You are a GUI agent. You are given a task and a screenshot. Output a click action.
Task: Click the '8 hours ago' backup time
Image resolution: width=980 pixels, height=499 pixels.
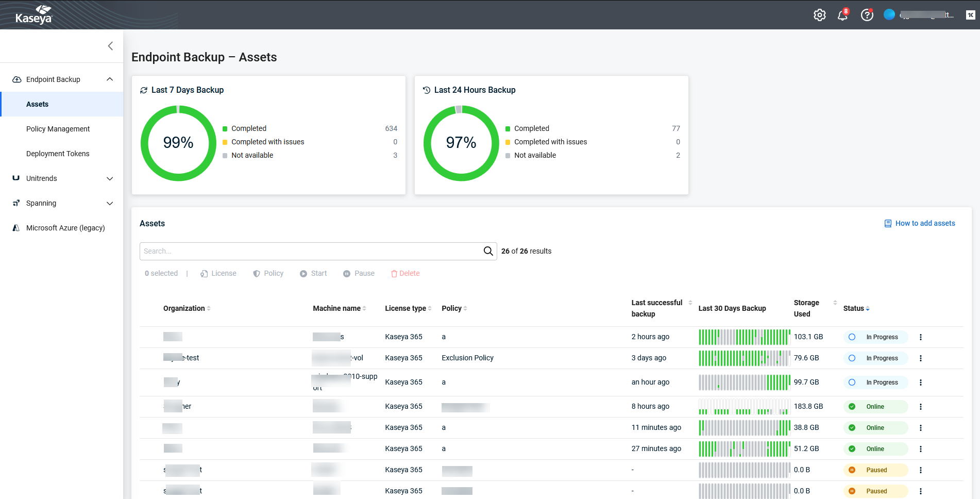650,406
